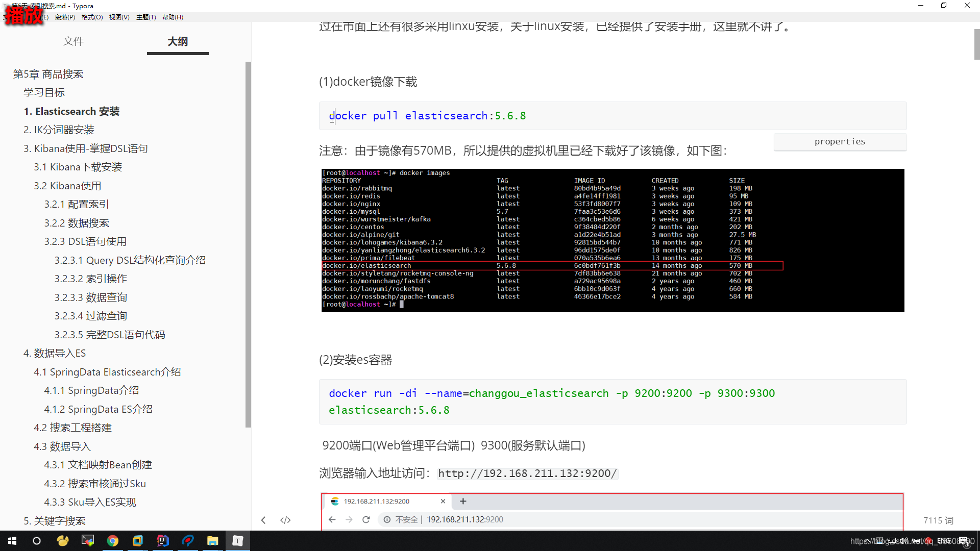Viewport: 980px width, 551px height.
Task: Open the 段落(P) paragraph menu
Action: (65, 17)
